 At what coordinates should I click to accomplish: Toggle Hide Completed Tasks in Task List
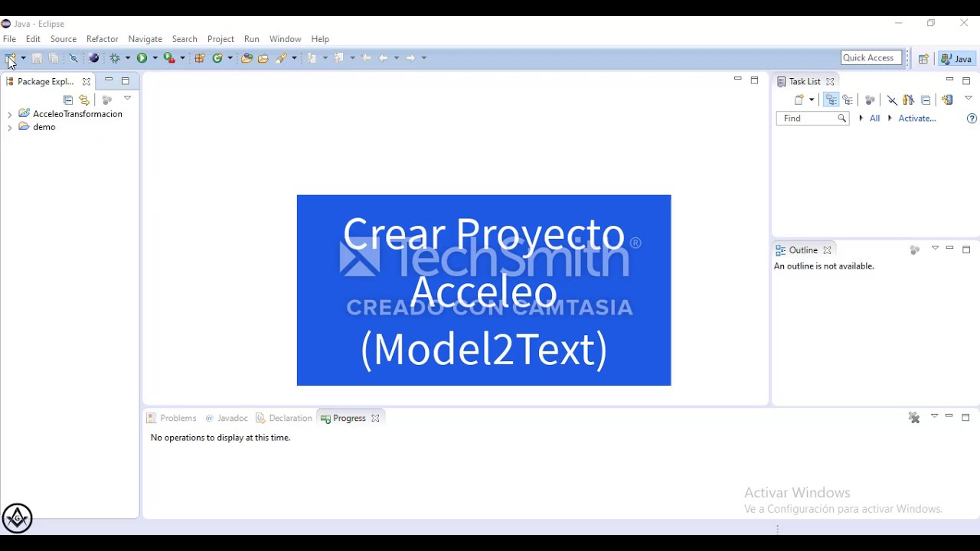click(x=892, y=99)
